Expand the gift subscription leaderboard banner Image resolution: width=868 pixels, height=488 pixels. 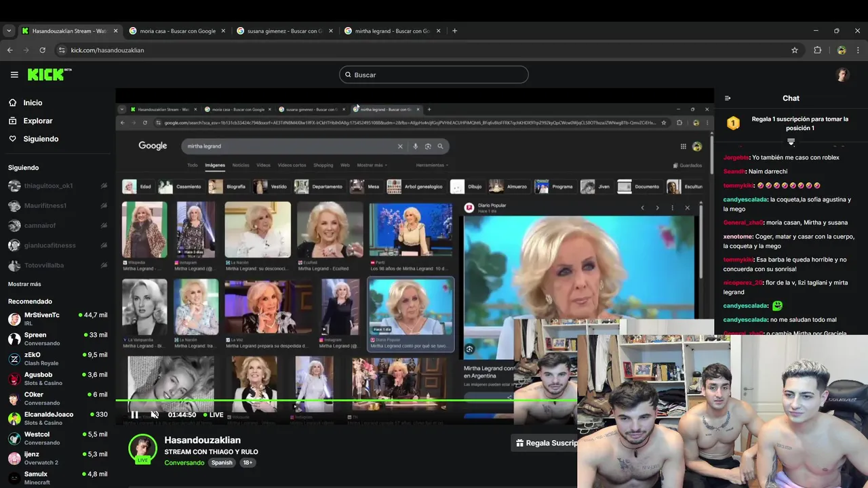coord(791,142)
